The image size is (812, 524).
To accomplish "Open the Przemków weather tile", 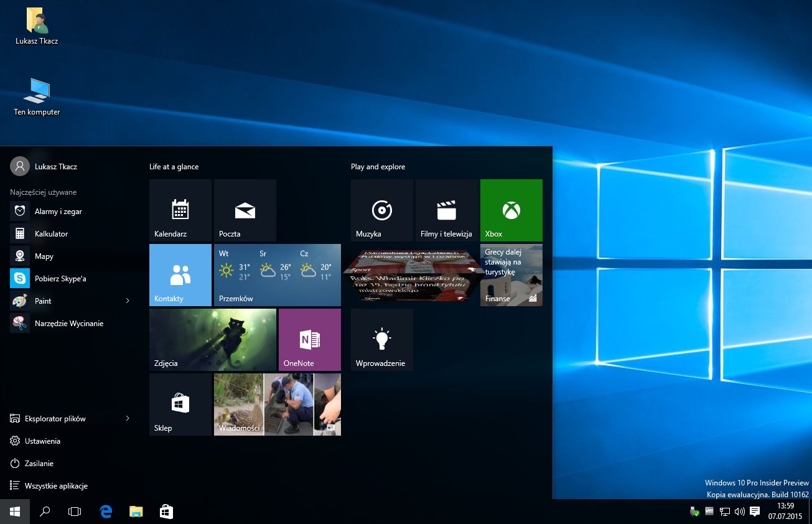I will [277, 275].
